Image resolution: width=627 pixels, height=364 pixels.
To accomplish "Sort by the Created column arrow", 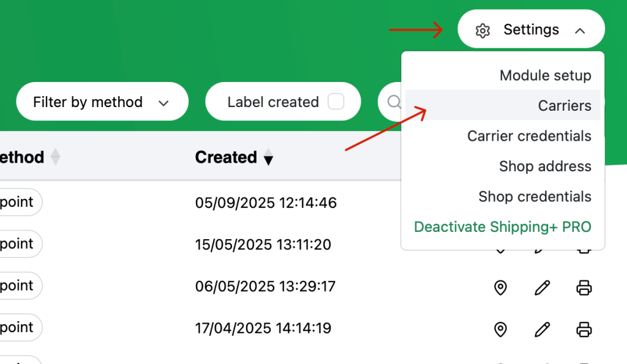I will 268,157.
